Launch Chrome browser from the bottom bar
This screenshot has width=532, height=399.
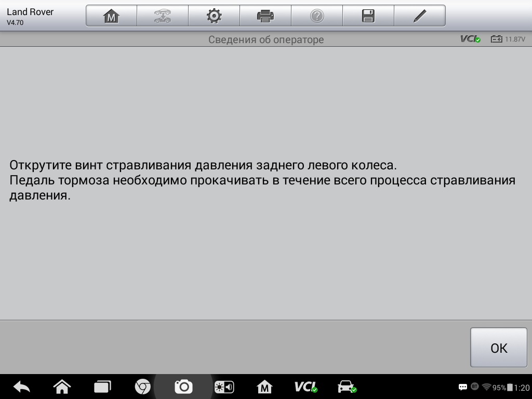(143, 387)
